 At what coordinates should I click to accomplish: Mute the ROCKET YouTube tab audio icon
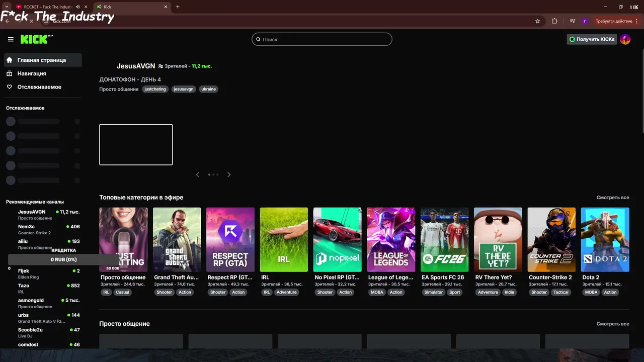click(x=77, y=7)
